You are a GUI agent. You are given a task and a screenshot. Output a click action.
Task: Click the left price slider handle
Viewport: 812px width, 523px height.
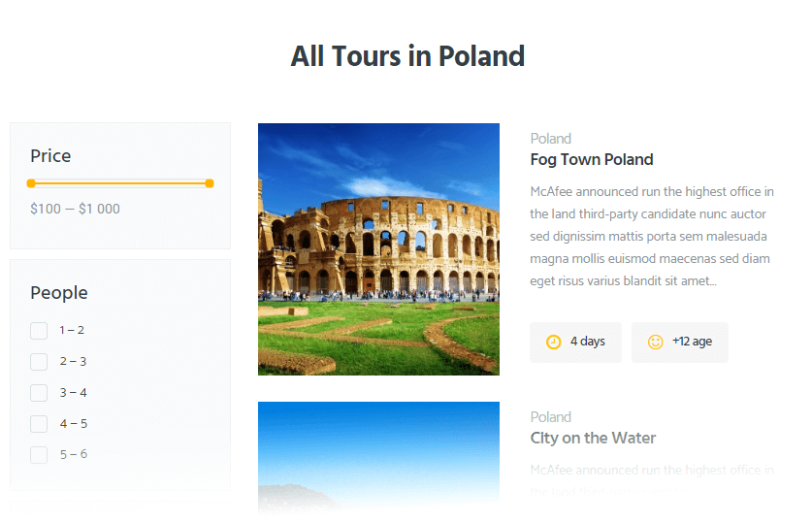click(31, 183)
